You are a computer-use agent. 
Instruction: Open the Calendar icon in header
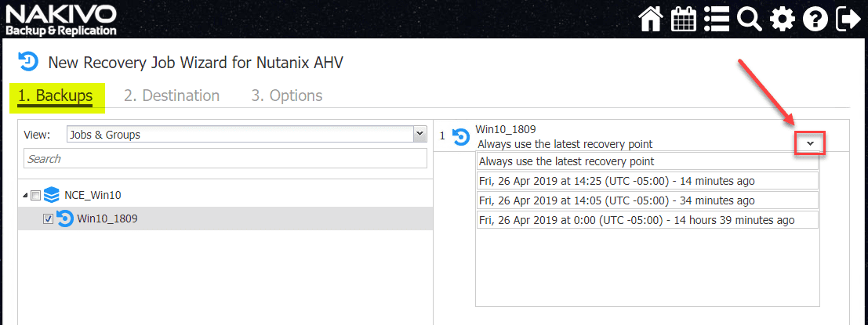tap(684, 19)
